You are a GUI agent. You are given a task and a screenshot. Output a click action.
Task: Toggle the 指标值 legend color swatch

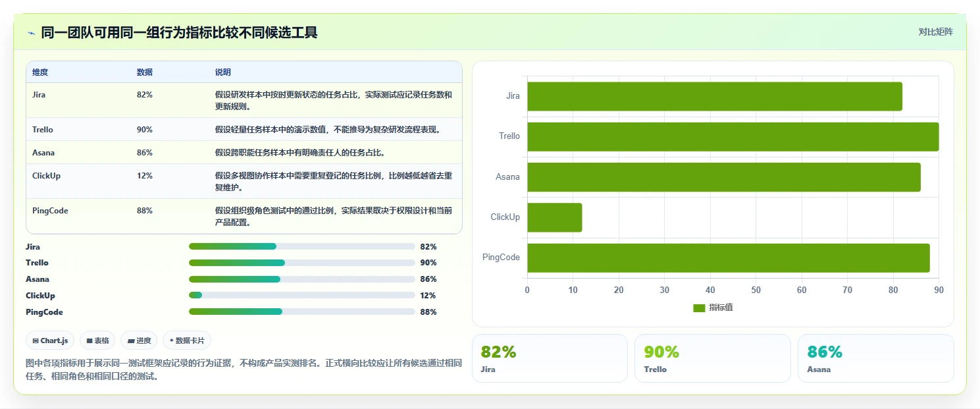[700, 308]
